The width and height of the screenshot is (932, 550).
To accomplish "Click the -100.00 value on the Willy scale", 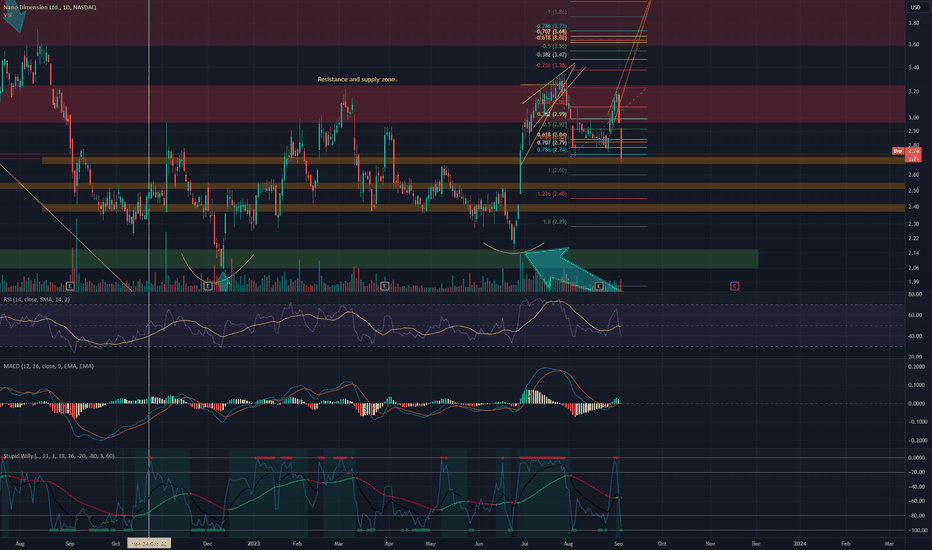I will (x=917, y=530).
